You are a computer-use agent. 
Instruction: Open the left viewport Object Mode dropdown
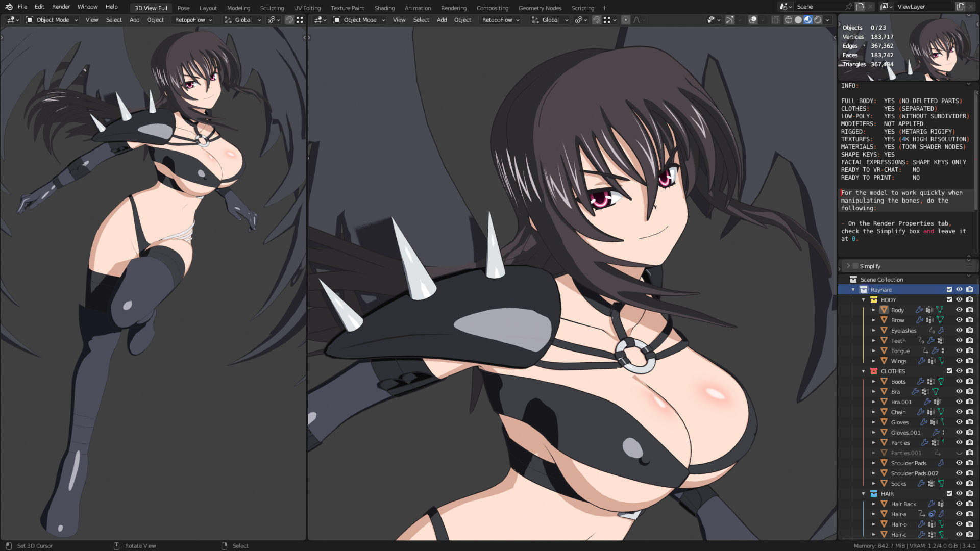52,20
